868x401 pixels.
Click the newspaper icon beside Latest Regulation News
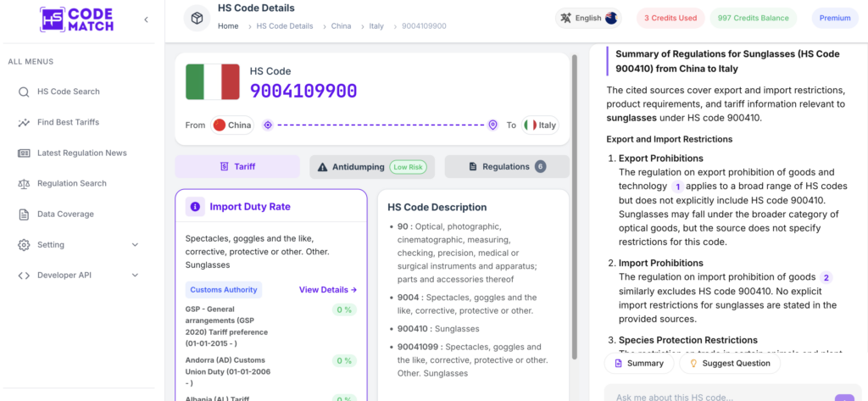(x=24, y=153)
